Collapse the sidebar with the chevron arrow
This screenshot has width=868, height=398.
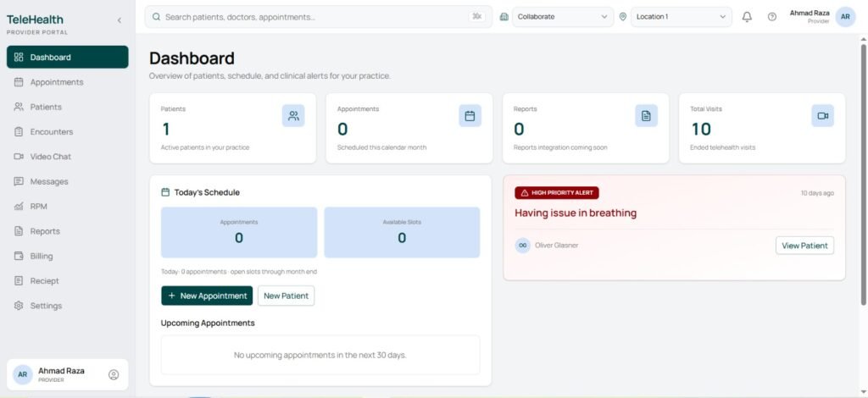(x=119, y=20)
